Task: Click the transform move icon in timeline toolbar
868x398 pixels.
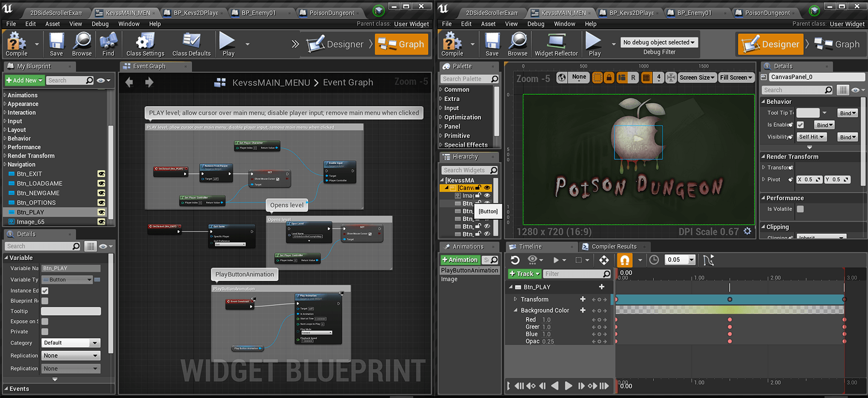Action: pyautogui.click(x=604, y=260)
